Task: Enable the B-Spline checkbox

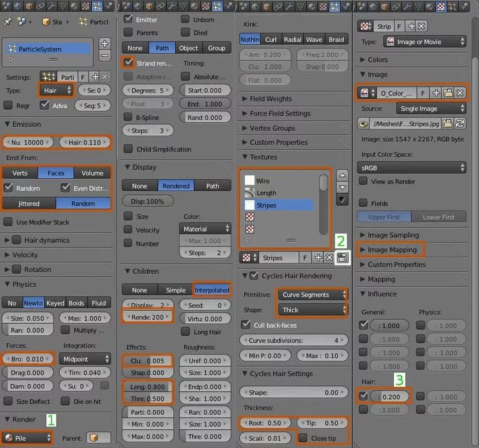Action: pos(128,117)
